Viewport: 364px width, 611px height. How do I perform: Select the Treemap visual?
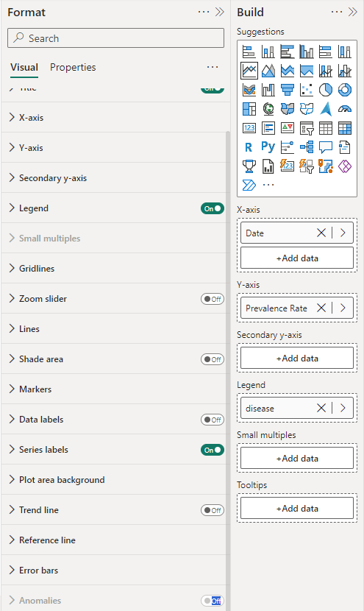tap(249, 109)
